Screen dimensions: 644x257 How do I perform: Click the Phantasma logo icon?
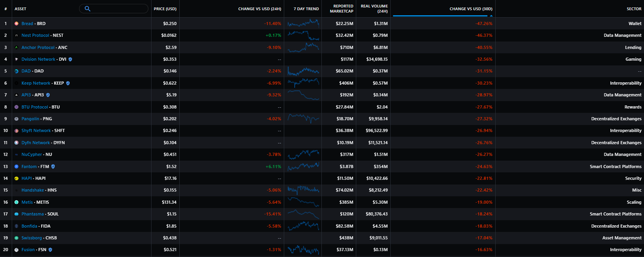click(x=16, y=214)
